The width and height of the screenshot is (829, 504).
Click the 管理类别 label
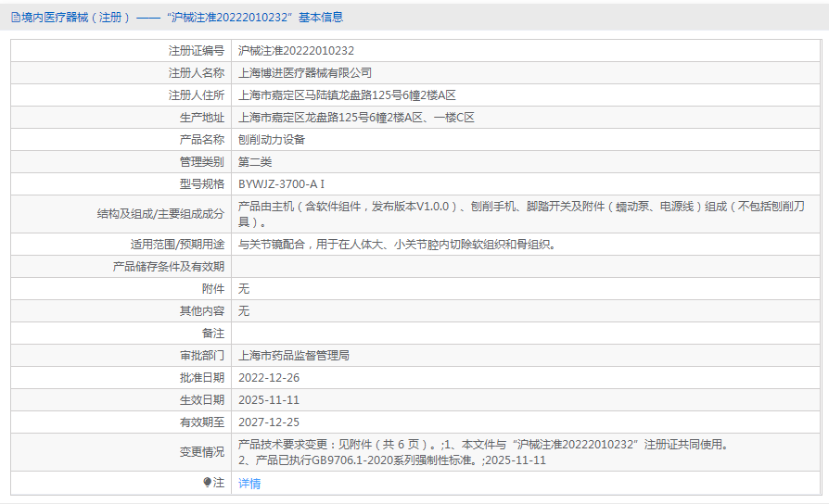click(x=202, y=161)
